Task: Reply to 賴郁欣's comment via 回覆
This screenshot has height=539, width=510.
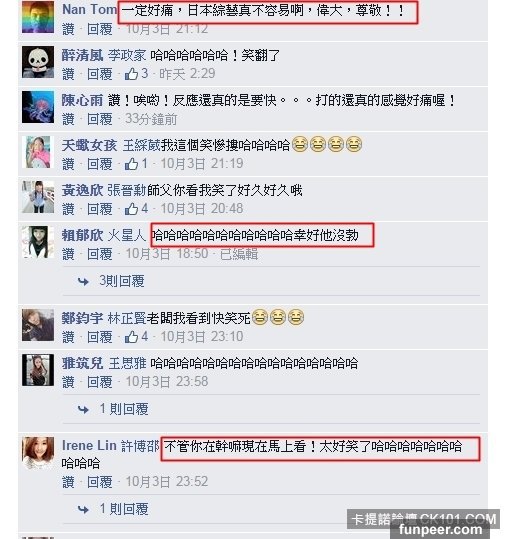Action: point(100,254)
